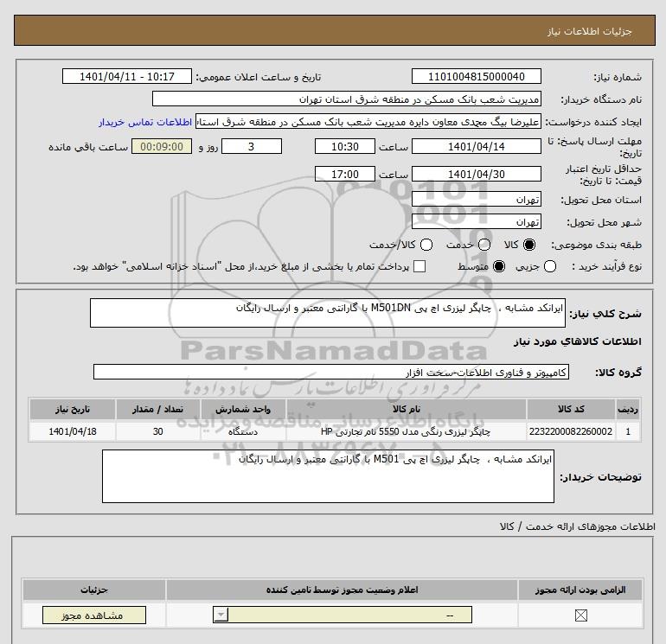
Task: Click اطلاعات مجوزهای ارائه خدمت / کالا heading
Action: pyautogui.click(x=578, y=526)
